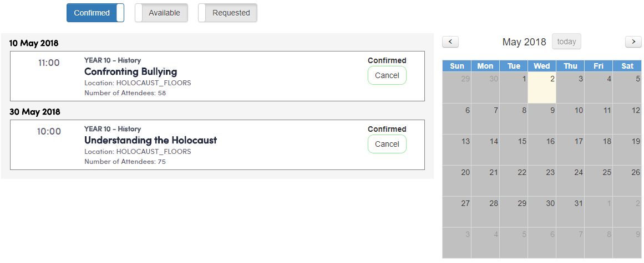The width and height of the screenshot is (644, 263).
Task: Select the highlighted May 2 cell
Action: pyautogui.click(x=542, y=87)
